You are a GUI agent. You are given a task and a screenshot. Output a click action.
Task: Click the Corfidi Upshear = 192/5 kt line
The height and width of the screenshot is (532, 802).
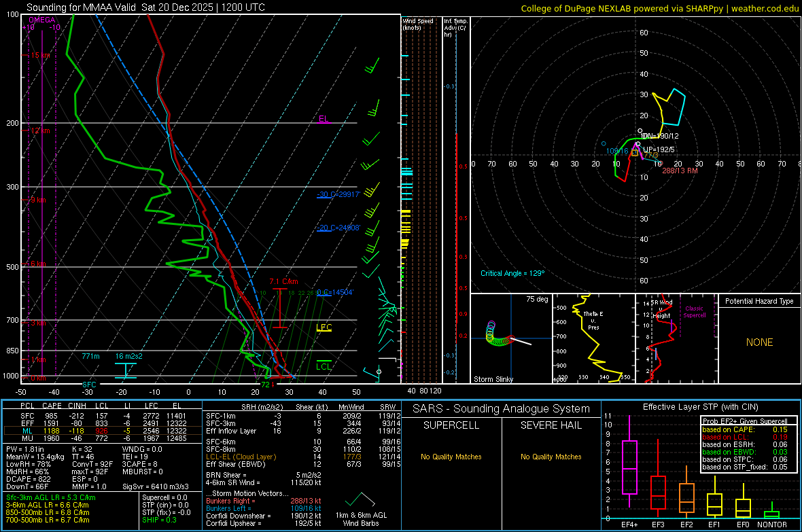(264, 523)
